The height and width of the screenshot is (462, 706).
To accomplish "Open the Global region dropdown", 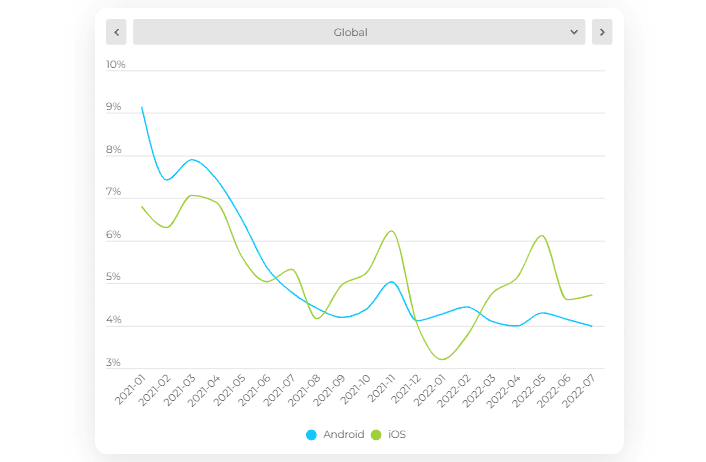I will click(x=350, y=32).
